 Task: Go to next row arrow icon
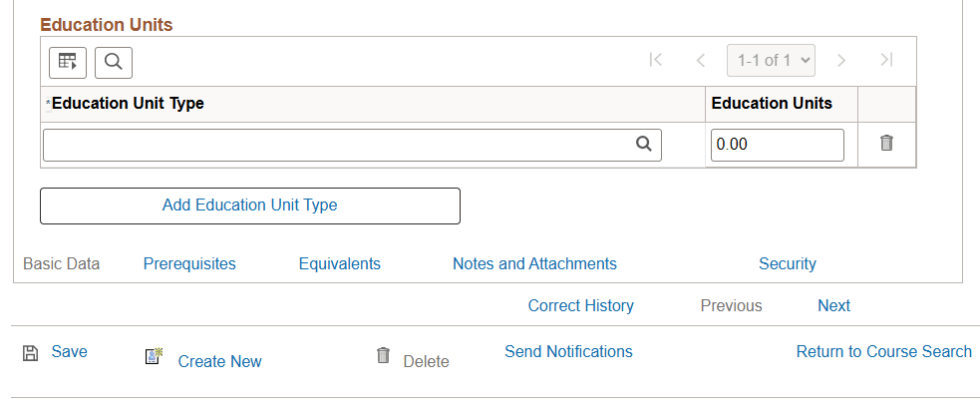(x=841, y=60)
